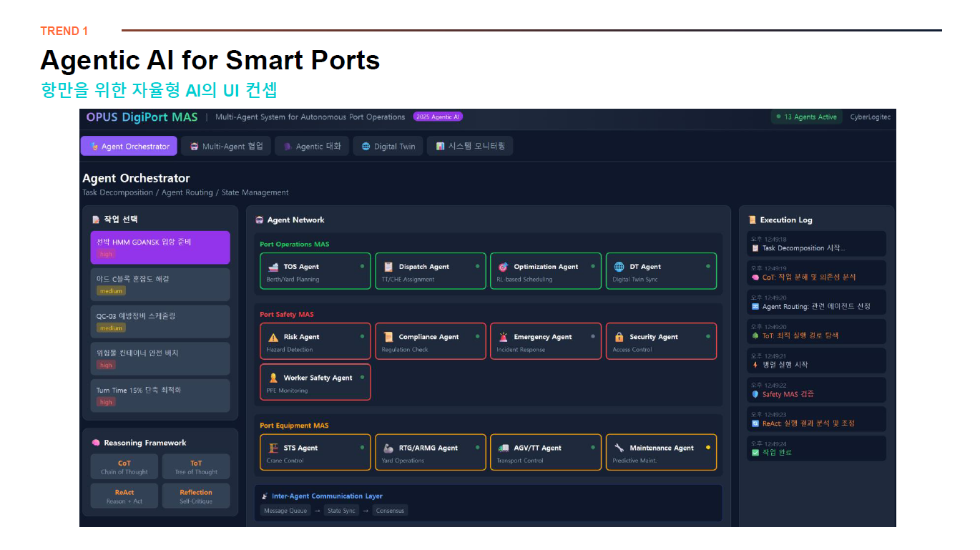Viewport: 980px width, 550px height.
Task: Open the 시스템 모니터링 tab
Action: [470, 147]
